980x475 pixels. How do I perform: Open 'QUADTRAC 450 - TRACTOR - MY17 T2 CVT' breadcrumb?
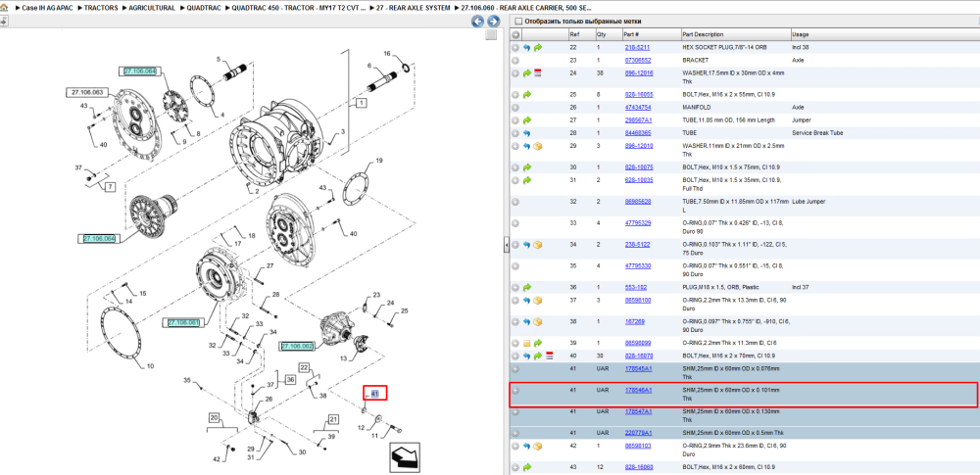[x=298, y=8]
